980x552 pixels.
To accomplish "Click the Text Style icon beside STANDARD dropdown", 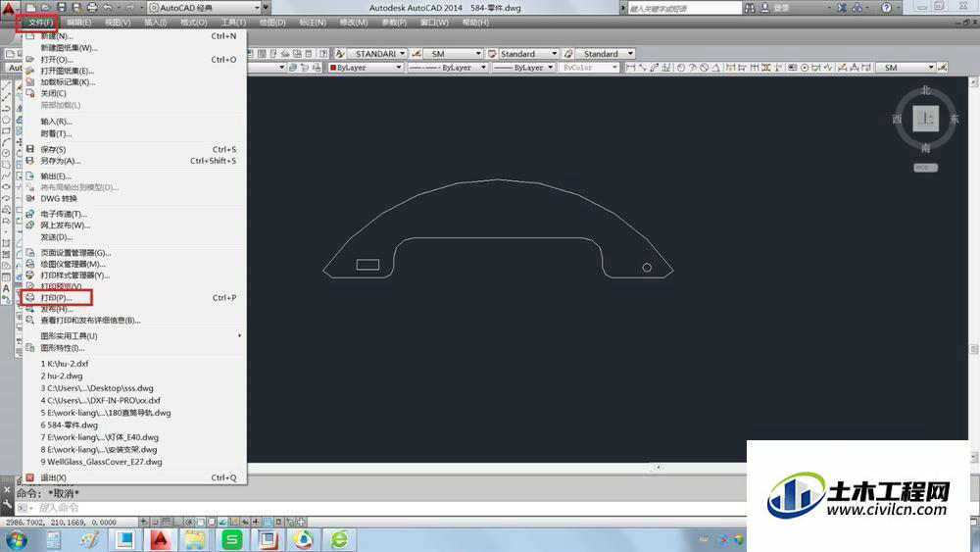I will pyautogui.click(x=340, y=54).
